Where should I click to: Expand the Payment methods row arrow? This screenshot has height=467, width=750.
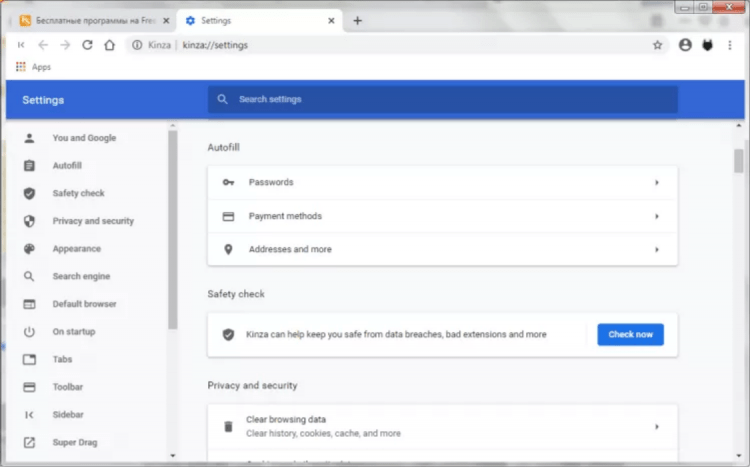(657, 216)
